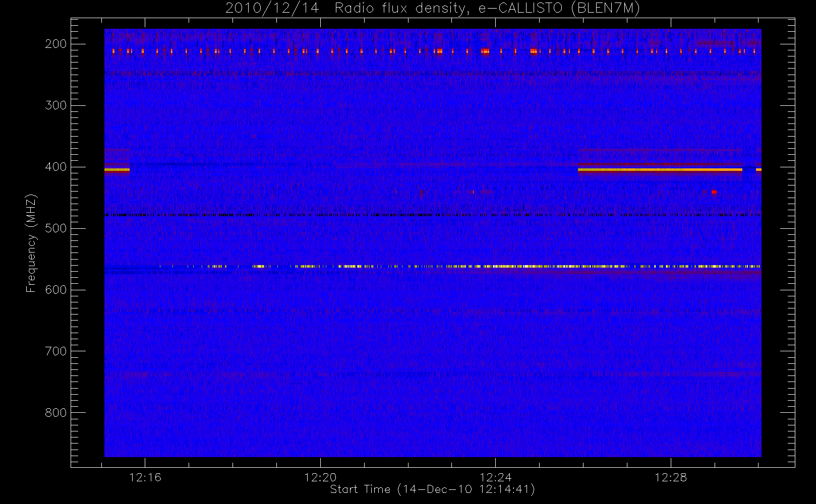The height and width of the screenshot is (504, 816).
Task: Click the 12:20 time tick label
Action: click(x=321, y=477)
